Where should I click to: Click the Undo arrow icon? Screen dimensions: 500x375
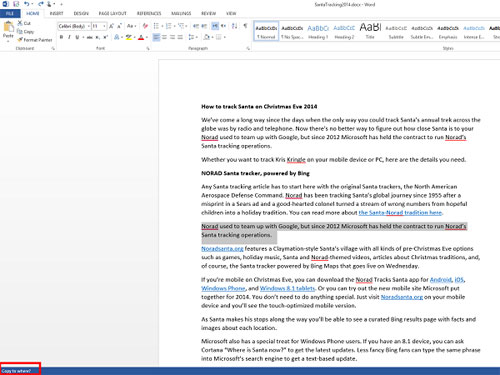tap(26, 4)
